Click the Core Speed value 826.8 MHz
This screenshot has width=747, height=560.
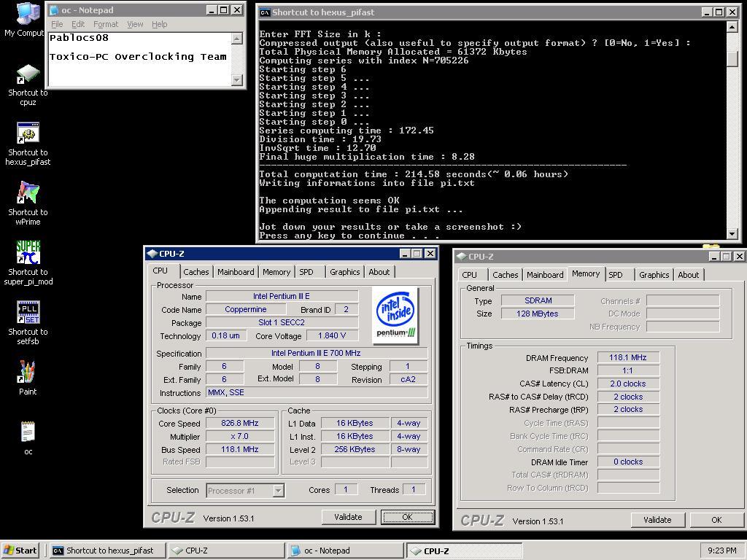click(x=240, y=424)
